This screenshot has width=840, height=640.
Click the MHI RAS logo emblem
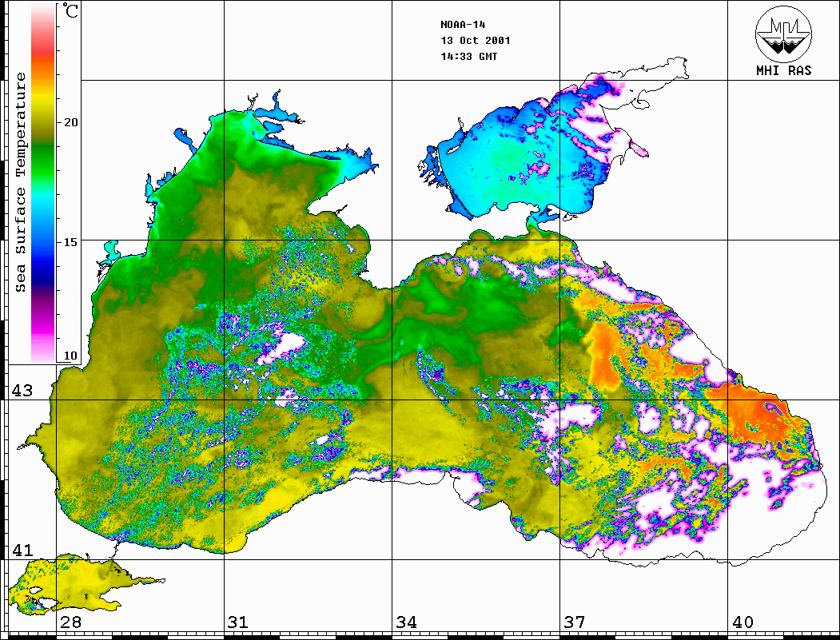(783, 34)
